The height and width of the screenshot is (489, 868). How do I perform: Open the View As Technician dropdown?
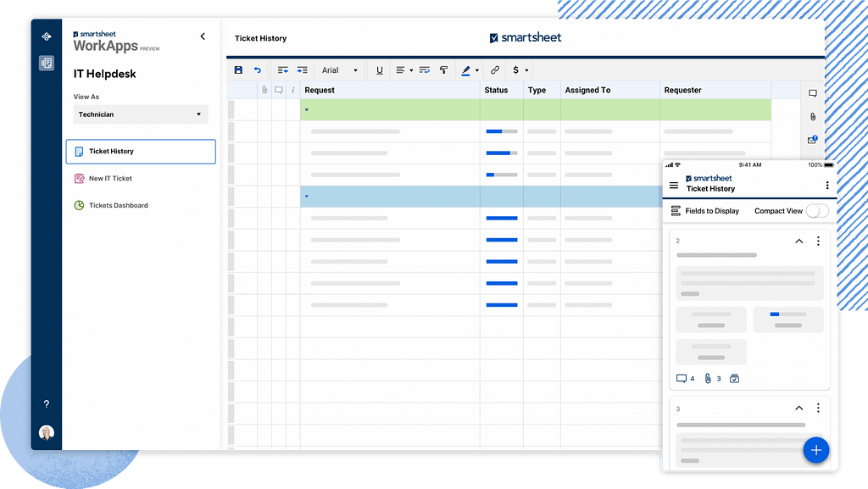141,114
